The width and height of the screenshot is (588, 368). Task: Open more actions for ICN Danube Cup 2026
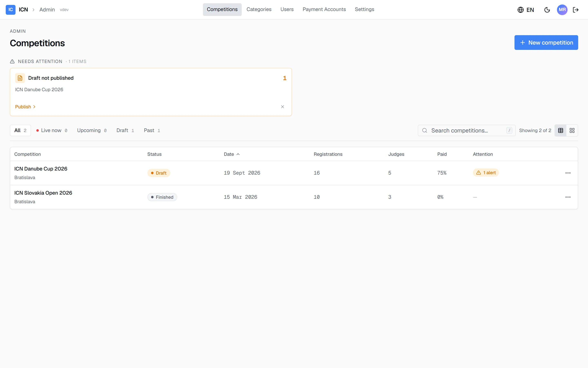568,173
